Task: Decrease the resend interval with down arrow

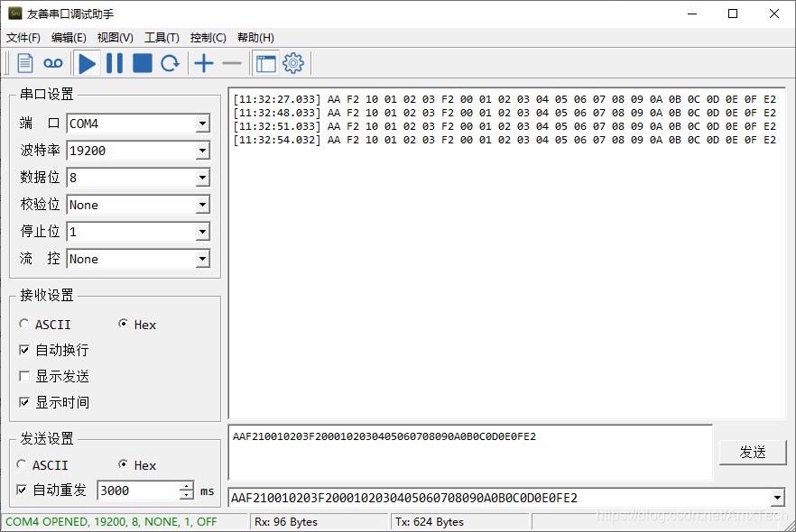Action: point(187,495)
